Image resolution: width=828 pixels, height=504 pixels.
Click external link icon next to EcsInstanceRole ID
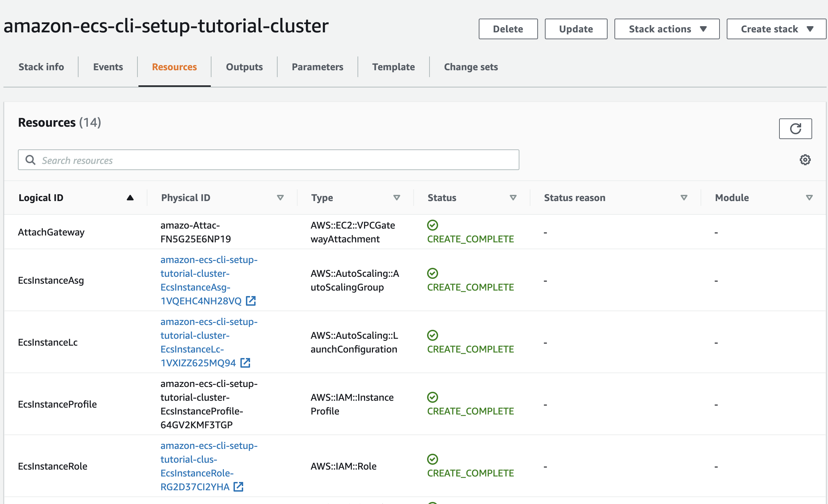coord(238,487)
